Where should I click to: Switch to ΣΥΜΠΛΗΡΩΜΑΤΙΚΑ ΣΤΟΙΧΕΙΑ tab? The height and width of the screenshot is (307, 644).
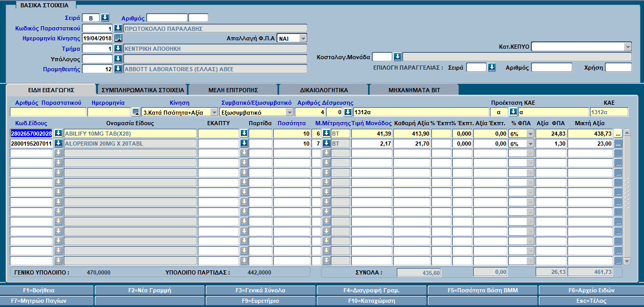[142, 90]
